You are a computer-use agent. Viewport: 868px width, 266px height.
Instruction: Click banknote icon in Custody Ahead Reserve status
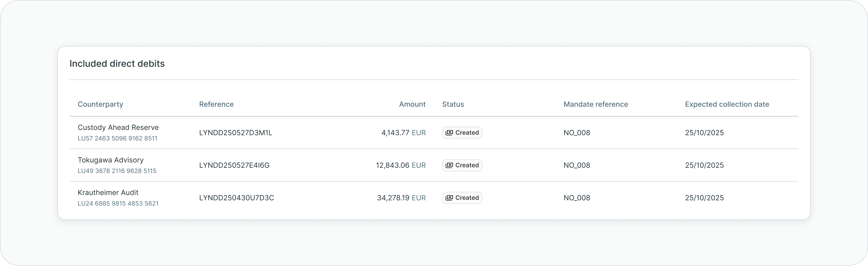(449, 133)
